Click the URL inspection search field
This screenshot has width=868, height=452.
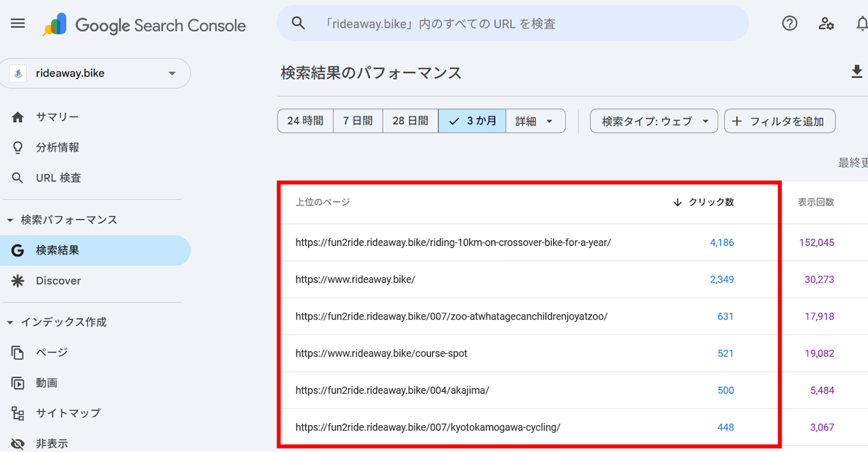click(513, 23)
